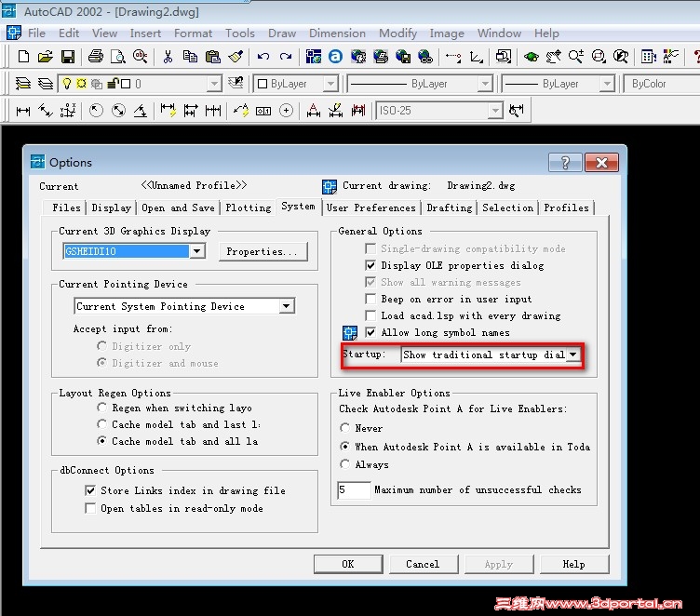Open Autodesk Point A toolbar icon
The height and width of the screenshot is (616, 700).
click(335, 57)
